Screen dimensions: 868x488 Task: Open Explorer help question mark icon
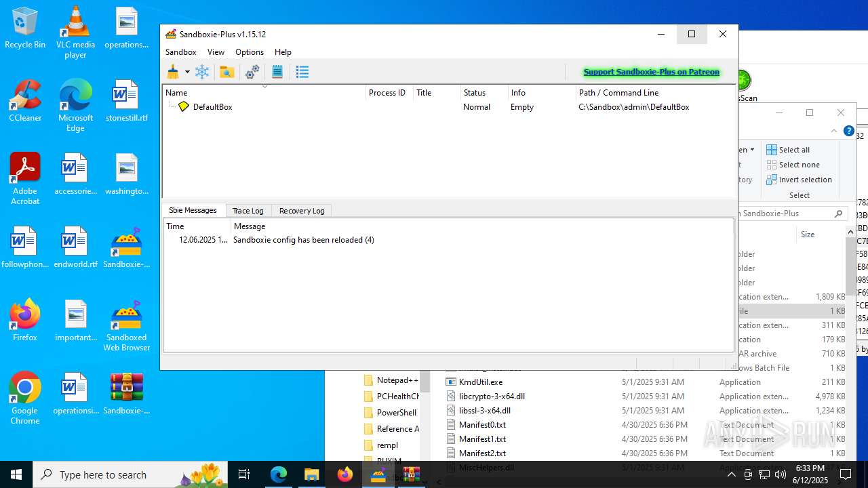click(848, 131)
